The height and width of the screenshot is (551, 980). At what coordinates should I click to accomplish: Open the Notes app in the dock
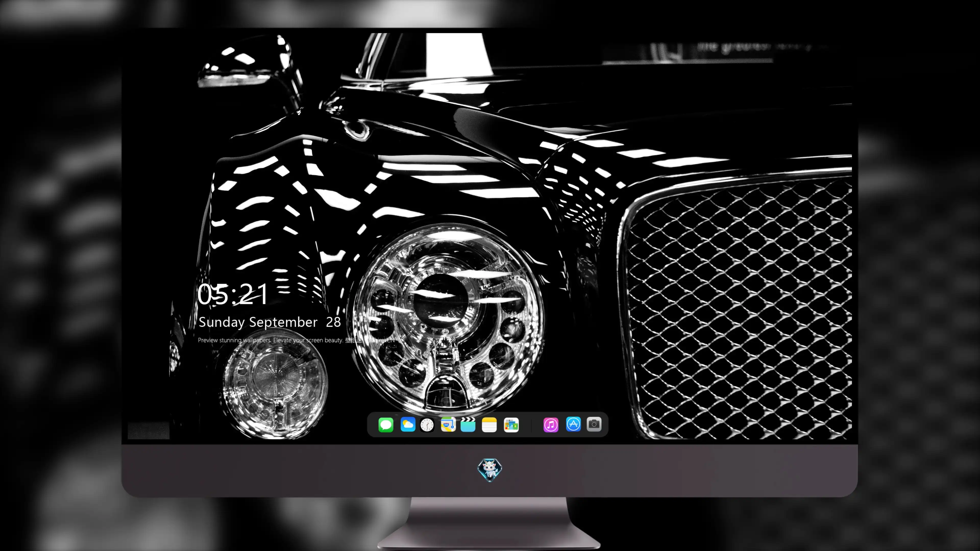[489, 425]
